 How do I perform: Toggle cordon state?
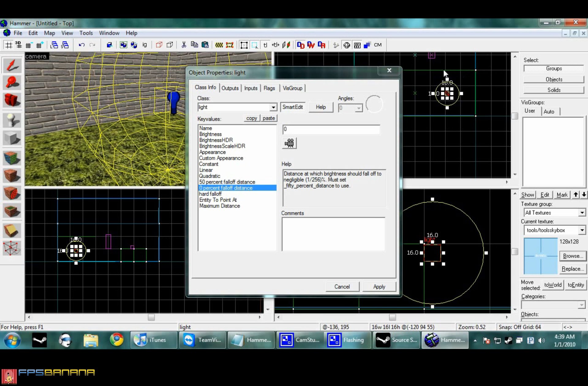pos(219,45)
